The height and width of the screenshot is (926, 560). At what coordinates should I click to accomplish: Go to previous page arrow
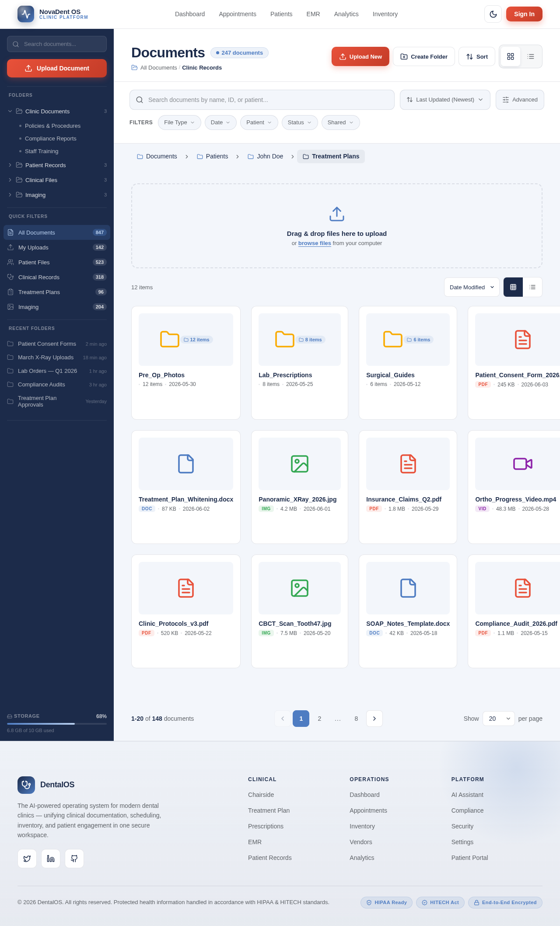pyautogui.click(x=283, y=719)
